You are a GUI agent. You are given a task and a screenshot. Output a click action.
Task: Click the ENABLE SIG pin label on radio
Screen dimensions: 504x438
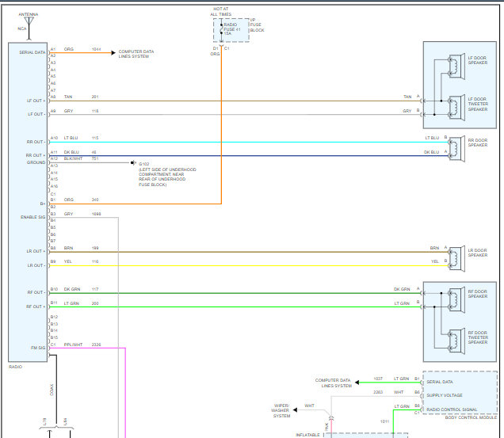(x=33, y=216)
